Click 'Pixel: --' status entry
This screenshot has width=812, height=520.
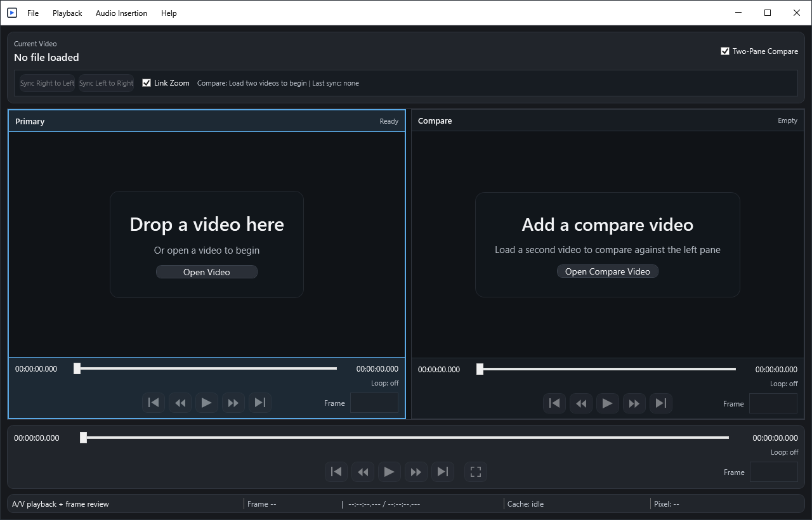click(x=667, y=504)
